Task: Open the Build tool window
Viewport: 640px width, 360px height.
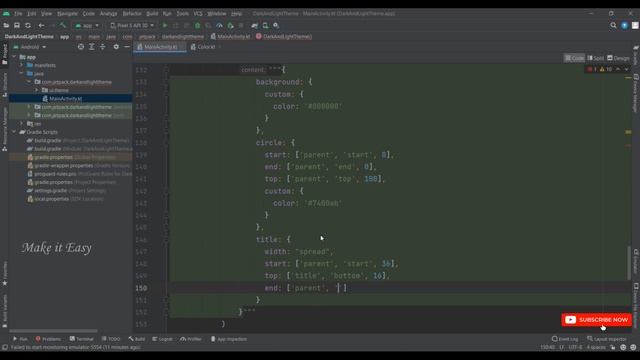Action: click(137, 339)
